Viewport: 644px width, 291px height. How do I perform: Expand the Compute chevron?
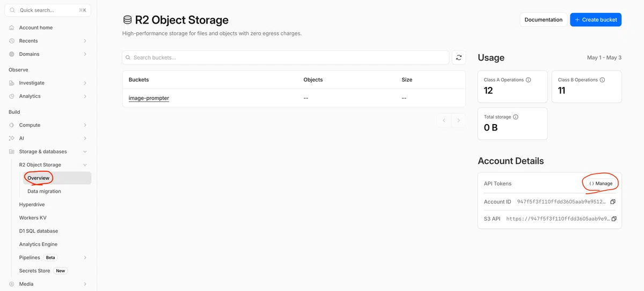click(85, 125)
